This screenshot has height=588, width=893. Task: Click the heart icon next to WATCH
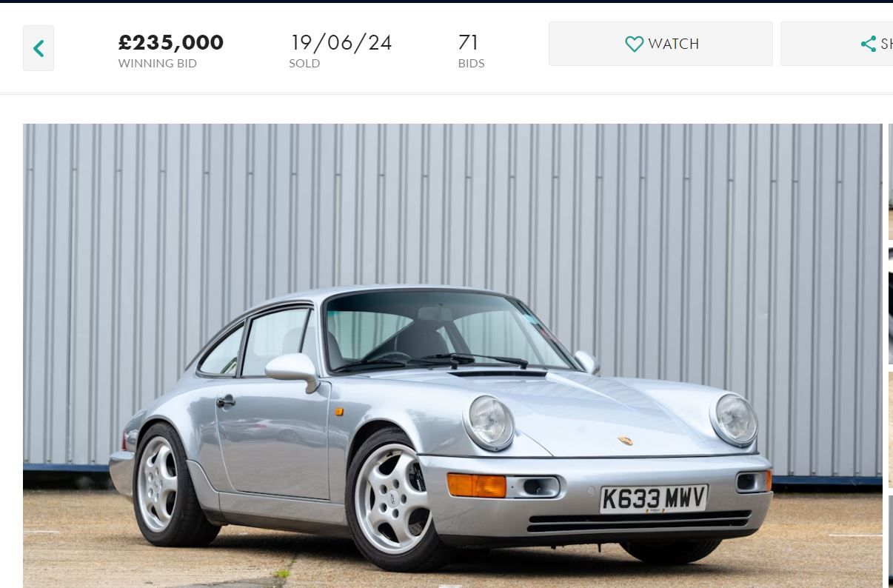coord(634,44)
